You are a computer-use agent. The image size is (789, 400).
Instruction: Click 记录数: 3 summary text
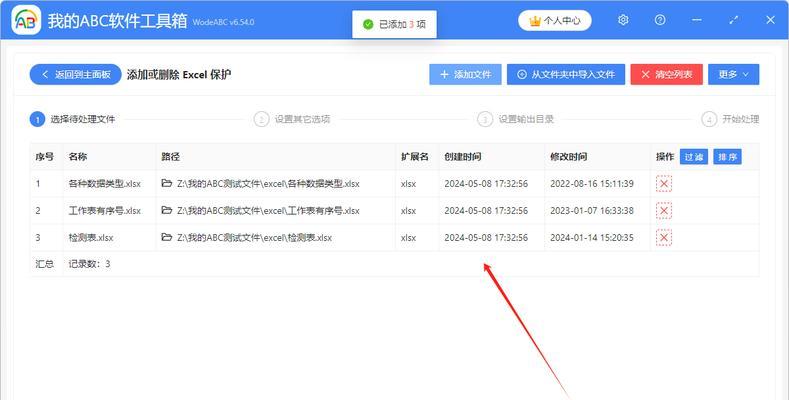[89, 264]
